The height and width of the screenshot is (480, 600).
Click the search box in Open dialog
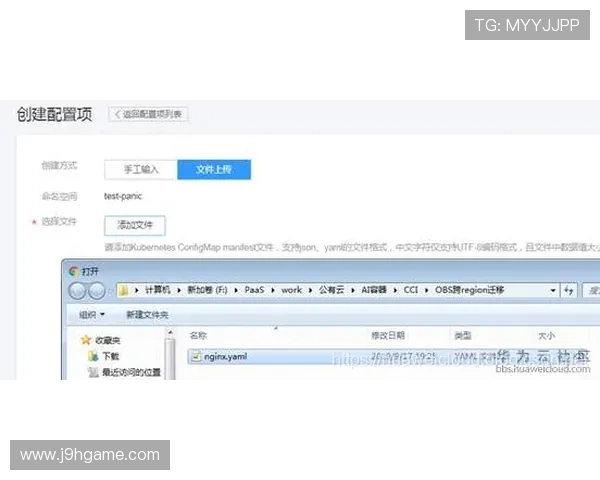point(591,291)
